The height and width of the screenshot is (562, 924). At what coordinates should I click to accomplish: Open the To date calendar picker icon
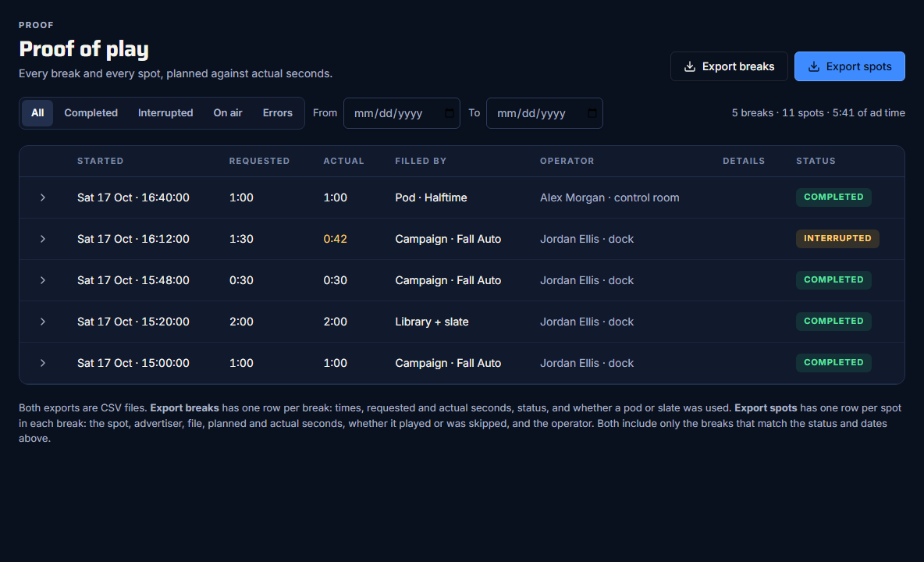[x=592, y=113]
